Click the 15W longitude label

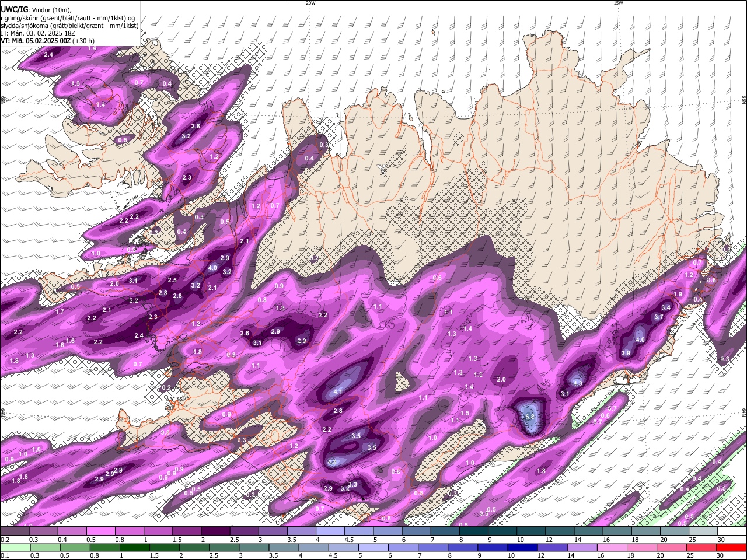pos(618,3)
